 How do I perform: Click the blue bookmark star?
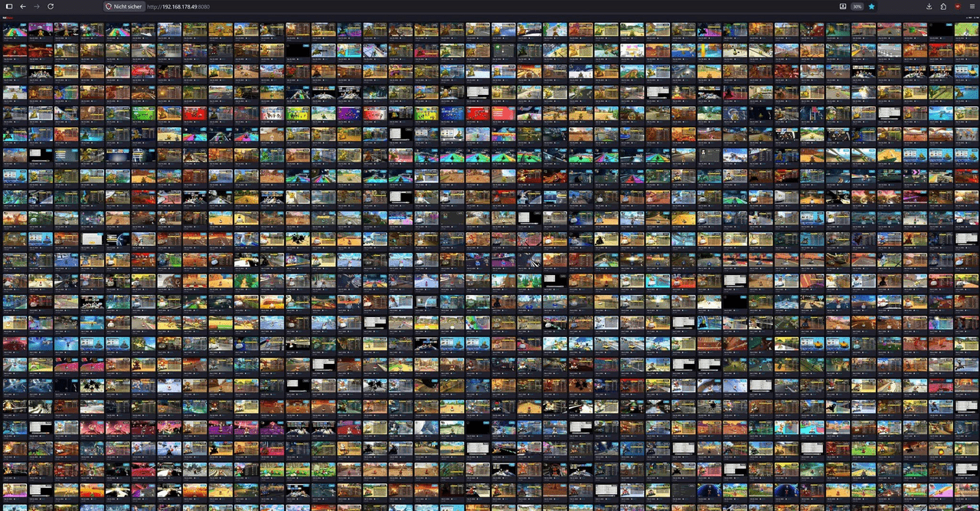coord(871,6)
